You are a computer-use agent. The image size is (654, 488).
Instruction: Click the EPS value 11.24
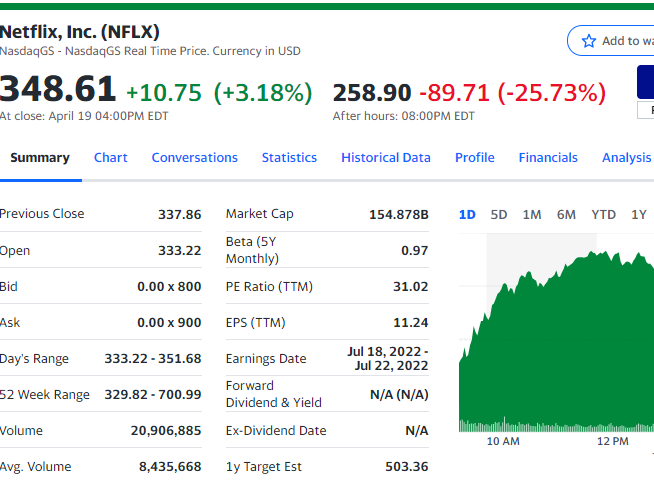pos(411,322)
